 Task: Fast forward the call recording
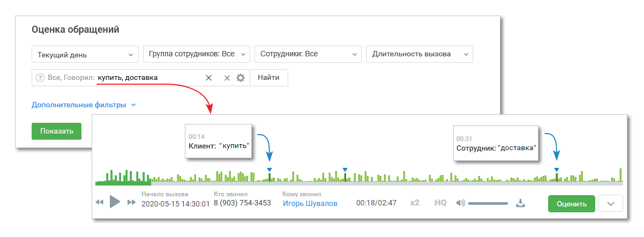(131, 203)
